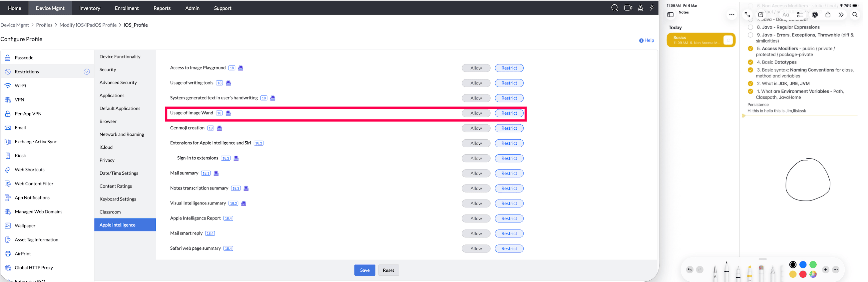Open Notes search magnifier icon

point(855,15)
